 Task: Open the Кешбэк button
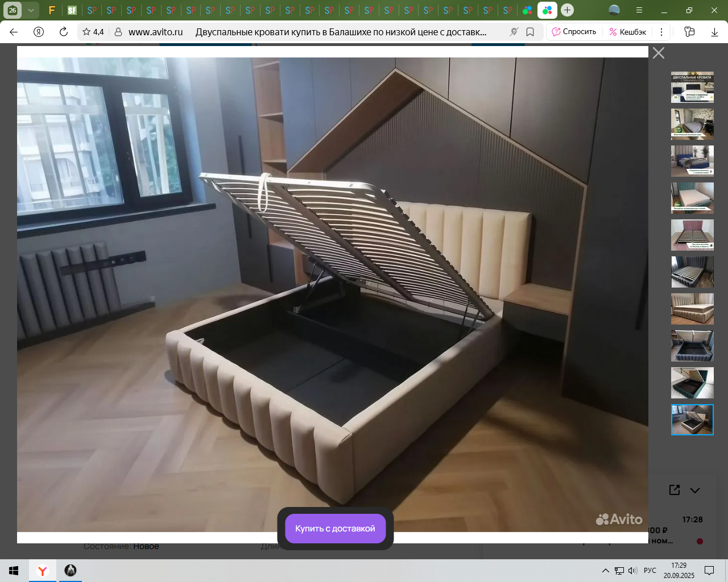click(x=627, y=32)
